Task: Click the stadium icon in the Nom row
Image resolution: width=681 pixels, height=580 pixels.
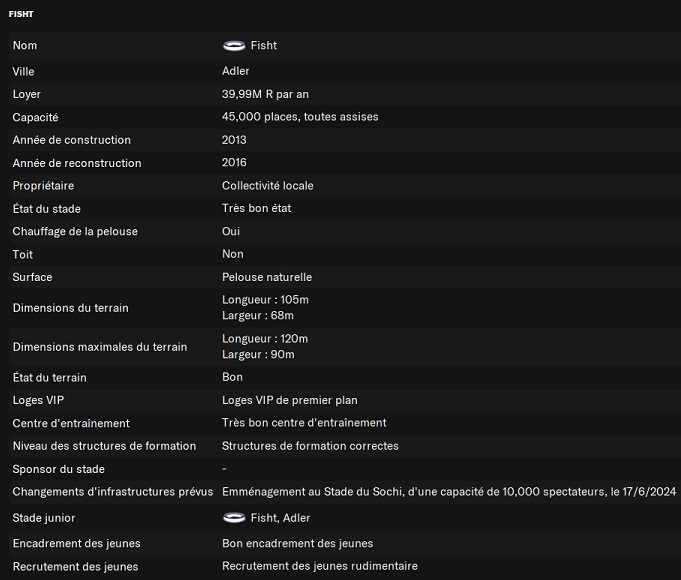Action: pyautogui.click(x=234, y=46)
